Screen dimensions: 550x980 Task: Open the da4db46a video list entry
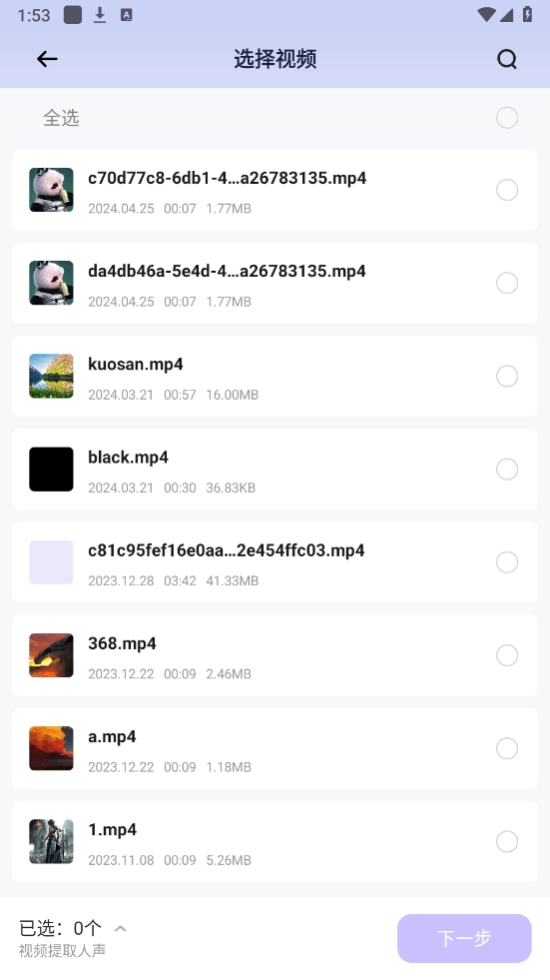click(x=275, y=283)
